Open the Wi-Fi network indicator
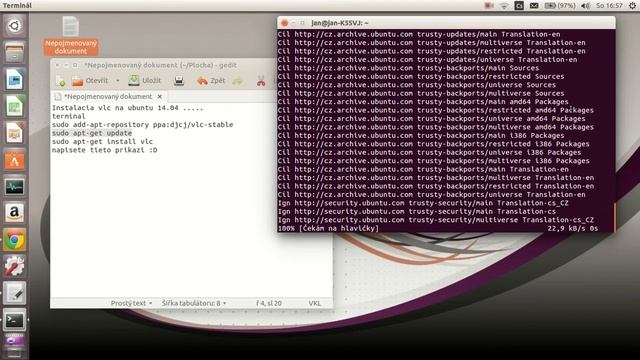This screenshot has height=360, width=640. pos(504,6)
